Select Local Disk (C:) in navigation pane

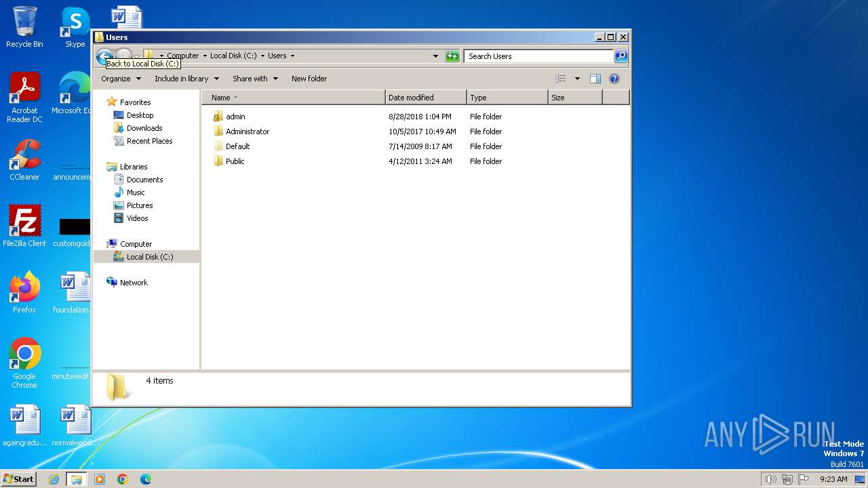146,257
